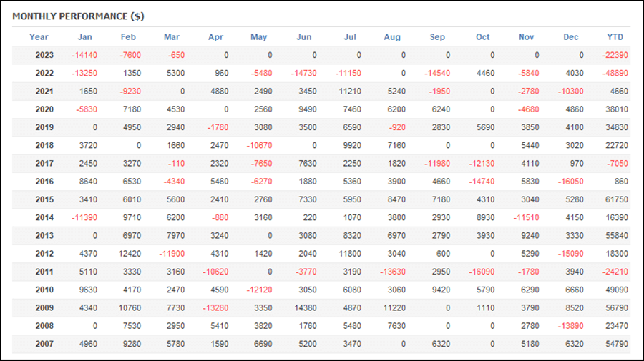Click the 2015 YTD value 61750

617,199
